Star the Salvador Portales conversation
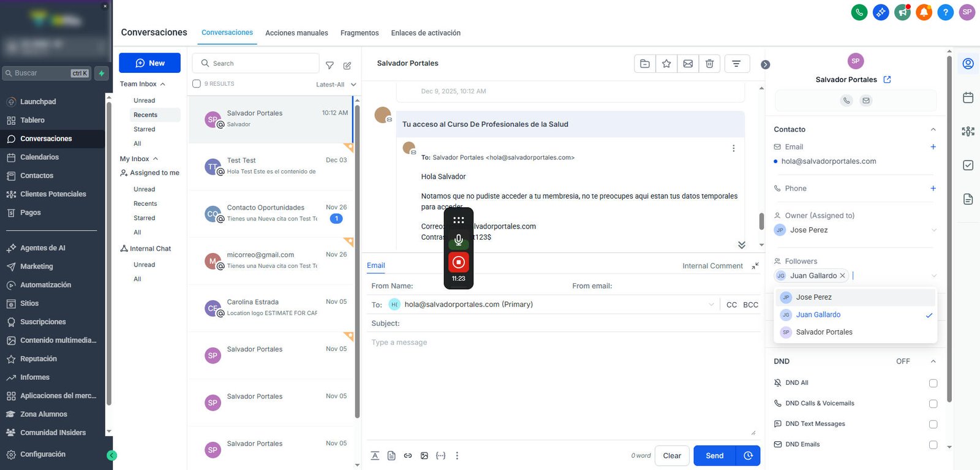 coord(666,63)
